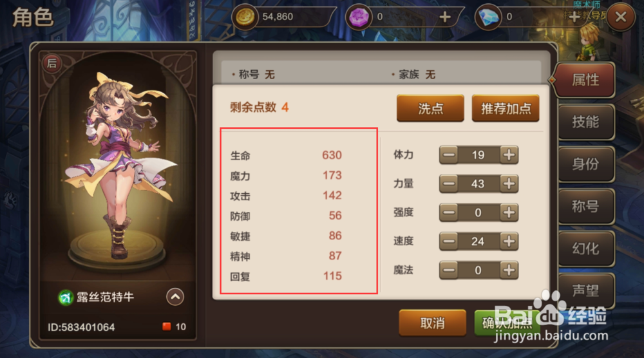The width and height of the screenshot is (644, 358).
Task: Close the character screen
Action: (x=621, y=17)
